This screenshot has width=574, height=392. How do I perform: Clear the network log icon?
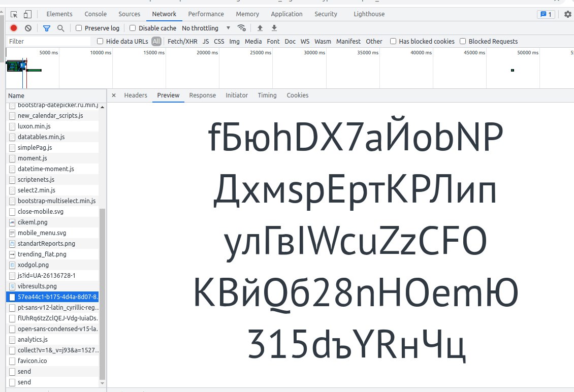[28, 28]
